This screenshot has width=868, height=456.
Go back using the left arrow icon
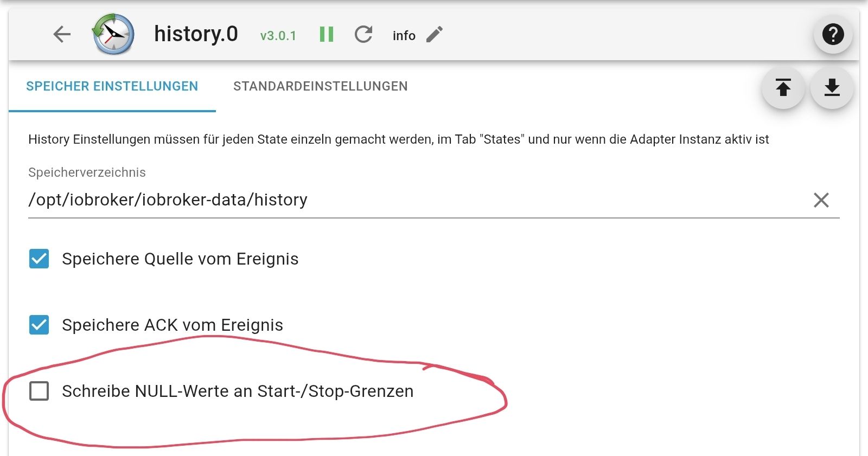pos(62,35)
